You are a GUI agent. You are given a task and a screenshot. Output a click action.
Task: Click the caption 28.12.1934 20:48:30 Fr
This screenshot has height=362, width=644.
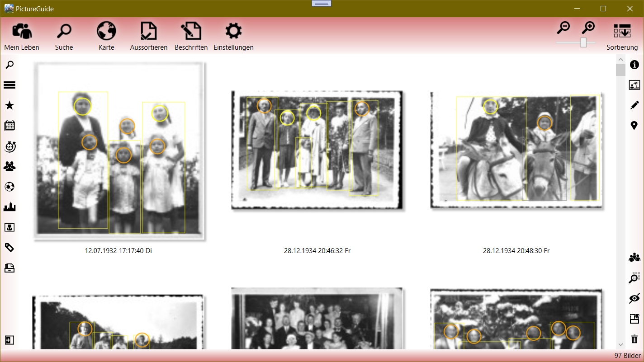[x=516, y=250]
